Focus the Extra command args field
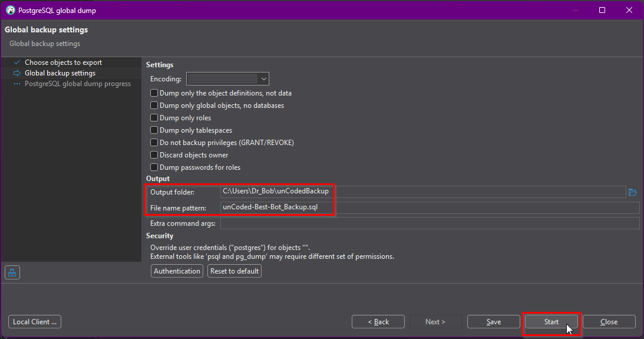The width and height of the screenshot is (644, 339). pyautogui.click(x=429, y=223)
